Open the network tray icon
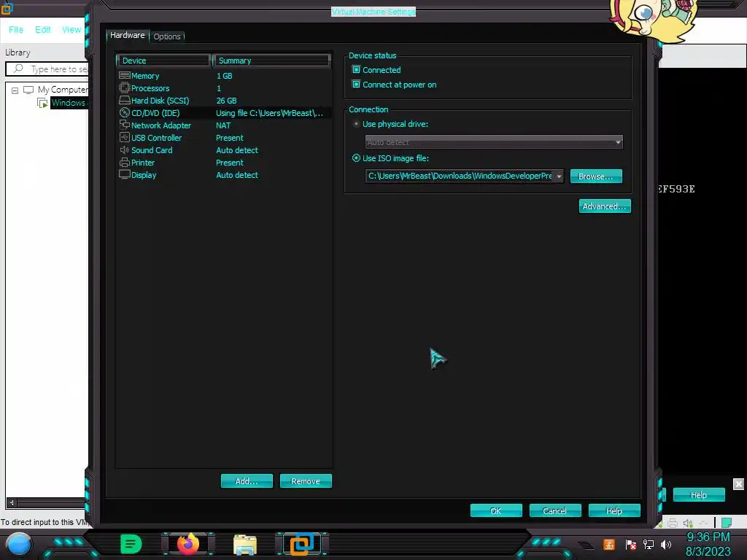 point(649,544)
